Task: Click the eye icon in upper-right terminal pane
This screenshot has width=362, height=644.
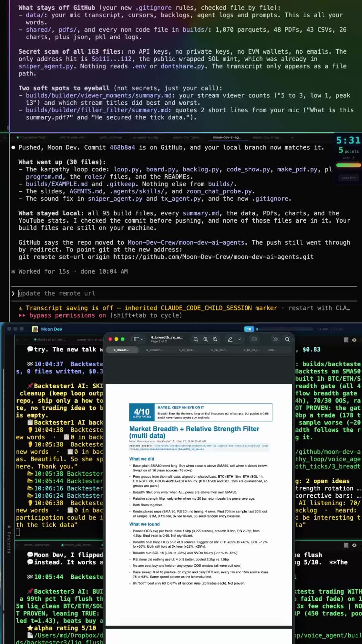Action: click(x=354, y=340)
